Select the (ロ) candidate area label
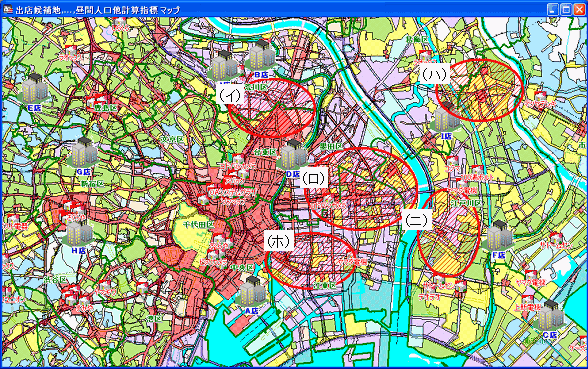The width and height of the screenshot is (588, 369). pos(314,178)
